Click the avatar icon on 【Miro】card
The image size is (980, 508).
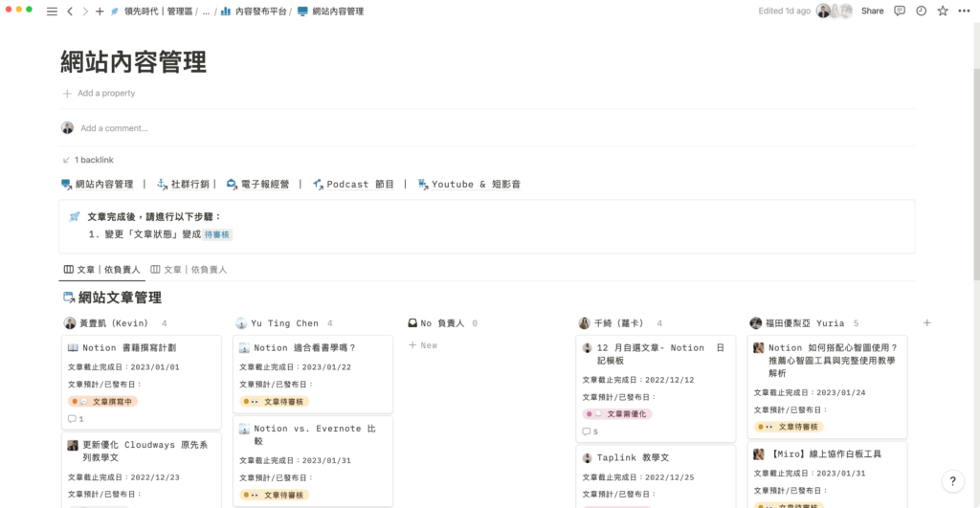[x=758, y=454]
